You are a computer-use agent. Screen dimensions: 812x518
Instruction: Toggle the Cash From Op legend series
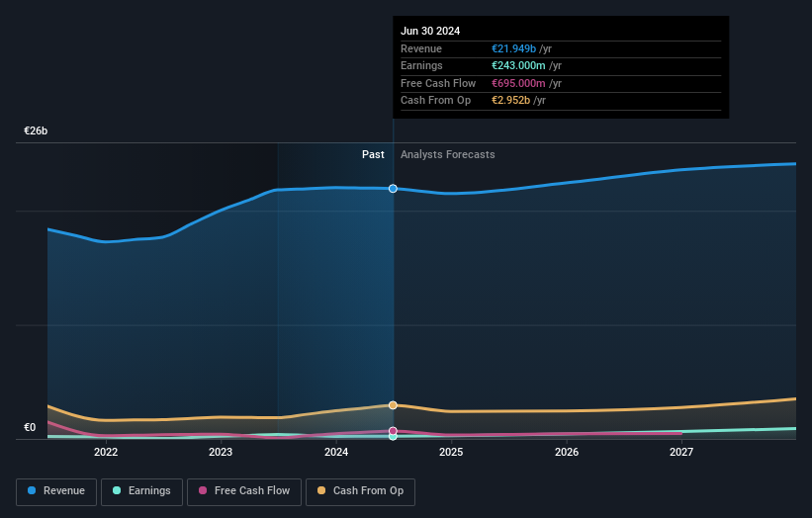tap(360, 491)
